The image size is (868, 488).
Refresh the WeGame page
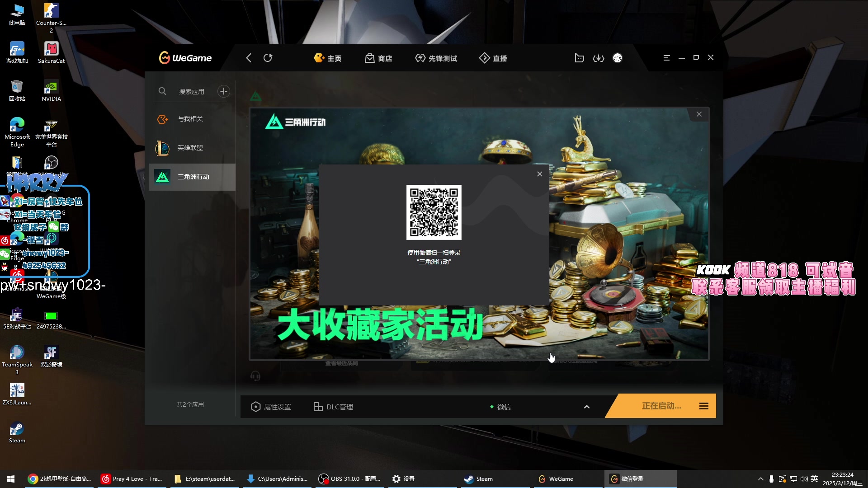coord(268,58)
